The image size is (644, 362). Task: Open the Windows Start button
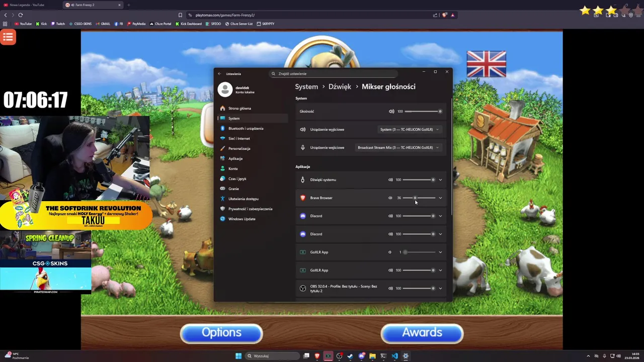point(238,356)
